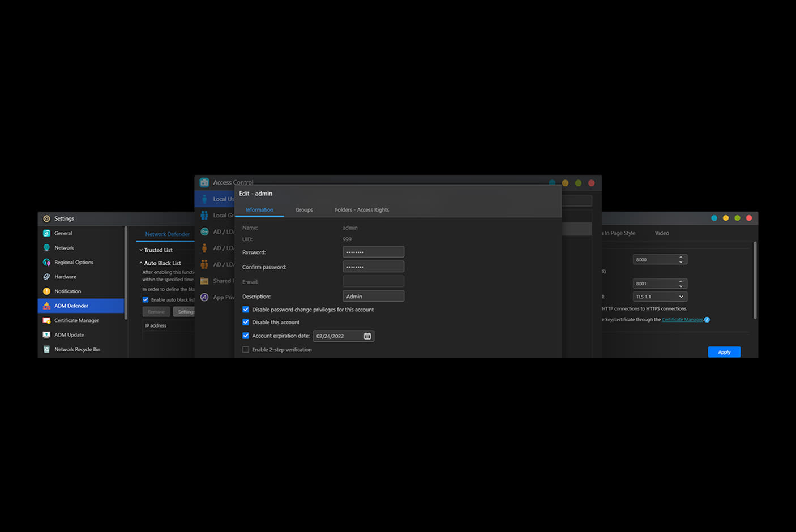Open Regional Options icon

coord(46,262)
